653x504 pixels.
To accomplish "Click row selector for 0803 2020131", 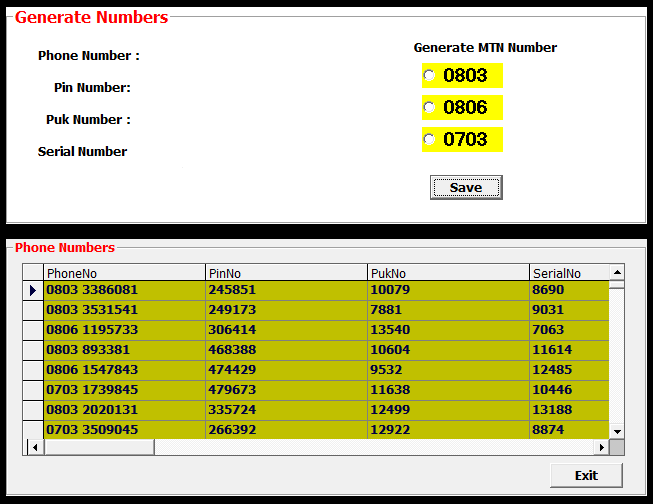I will (33, 410).
